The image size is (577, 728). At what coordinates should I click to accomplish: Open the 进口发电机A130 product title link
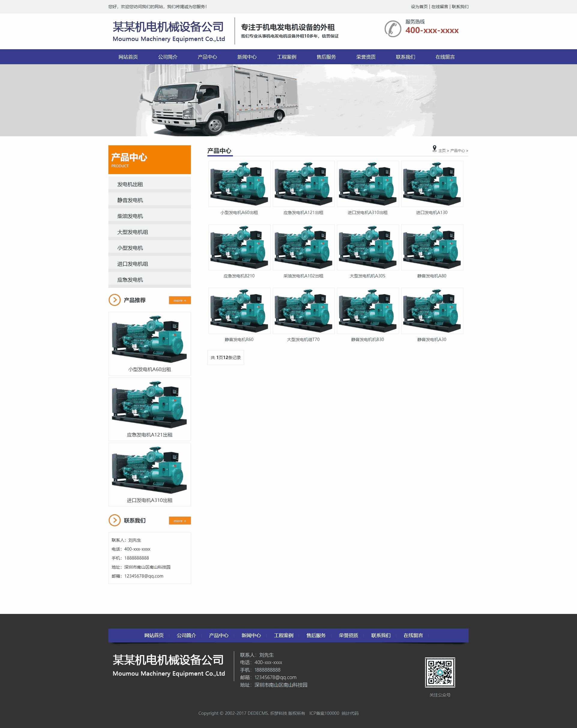(x=431, y=212)
